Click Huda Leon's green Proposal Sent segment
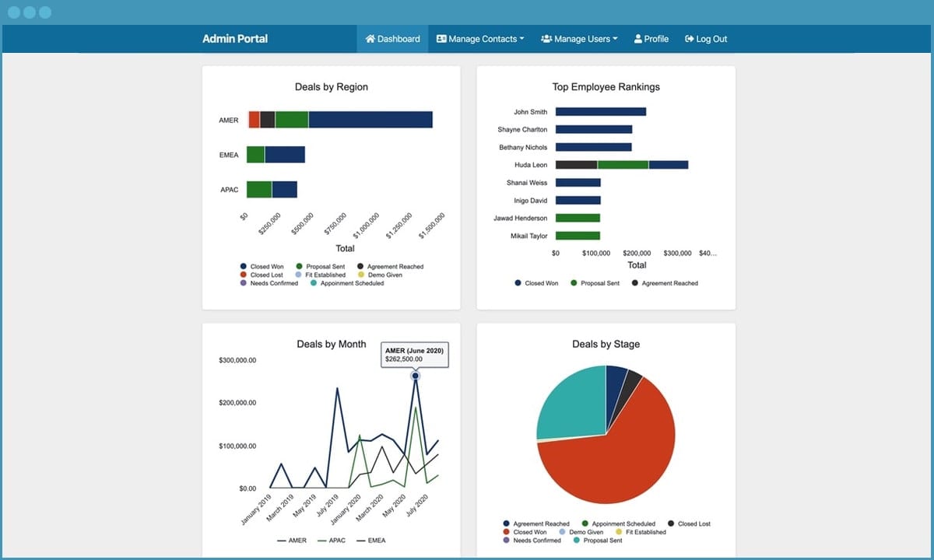934x560 pixels. (623, 165)
